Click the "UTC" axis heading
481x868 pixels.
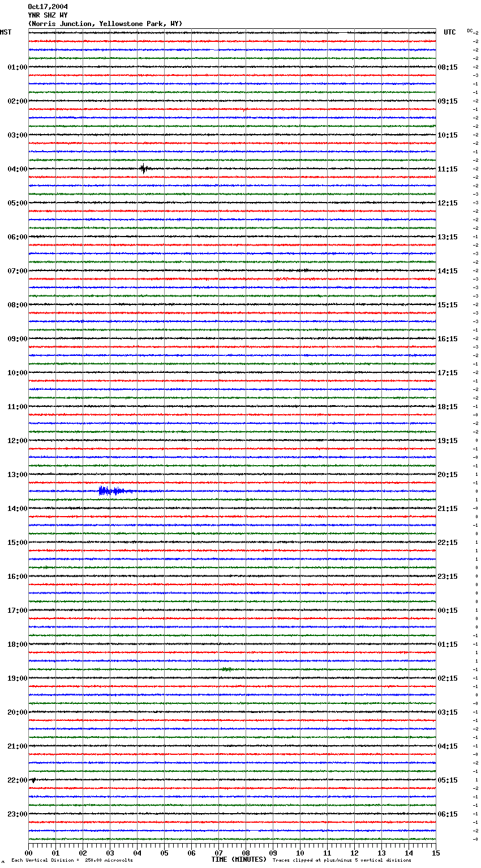tap(450, 32)
